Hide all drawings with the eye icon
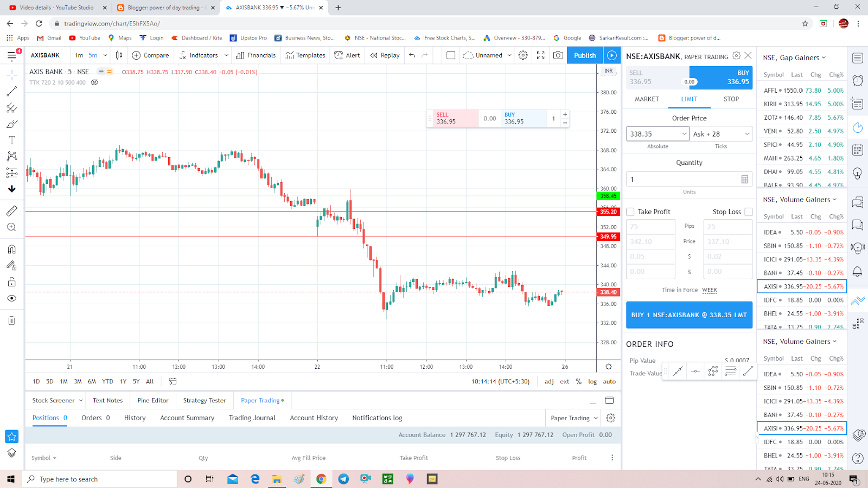 pos(11,298)
